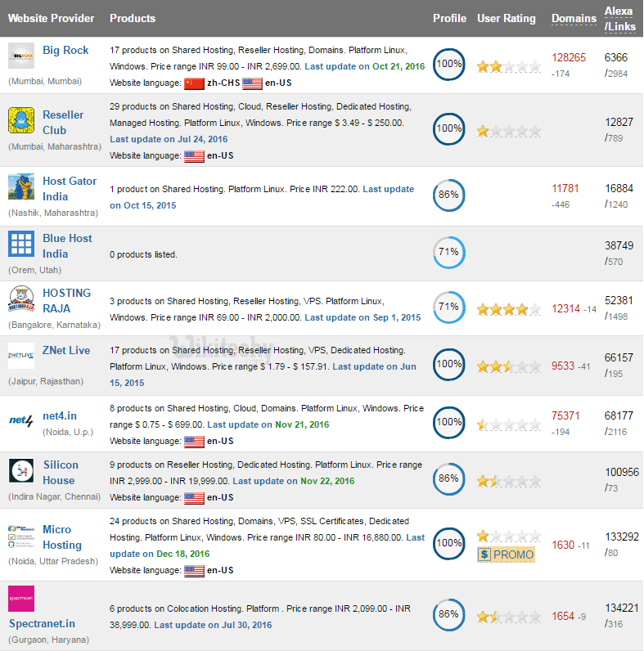Click Host Gator India's 86% profile circle
The image size is (644, 651).
(x=448, y=195)
